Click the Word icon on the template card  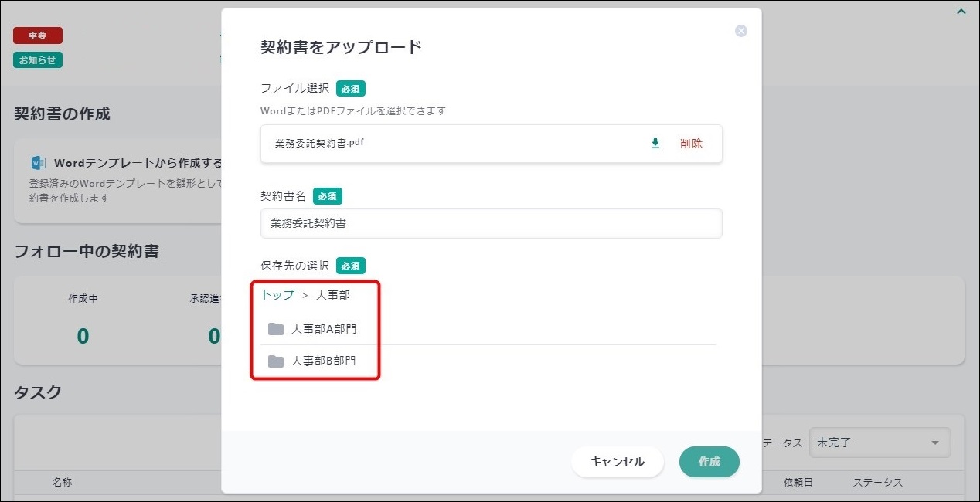38,163
